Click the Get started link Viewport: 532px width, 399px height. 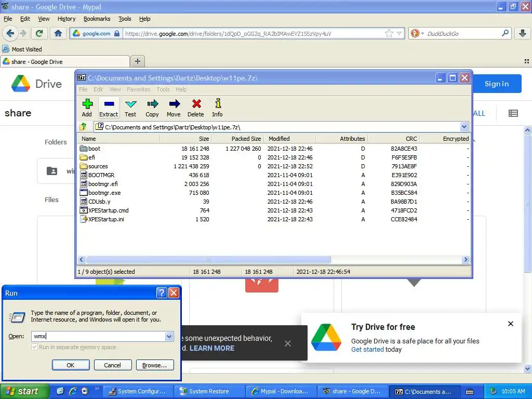[367, 350]
